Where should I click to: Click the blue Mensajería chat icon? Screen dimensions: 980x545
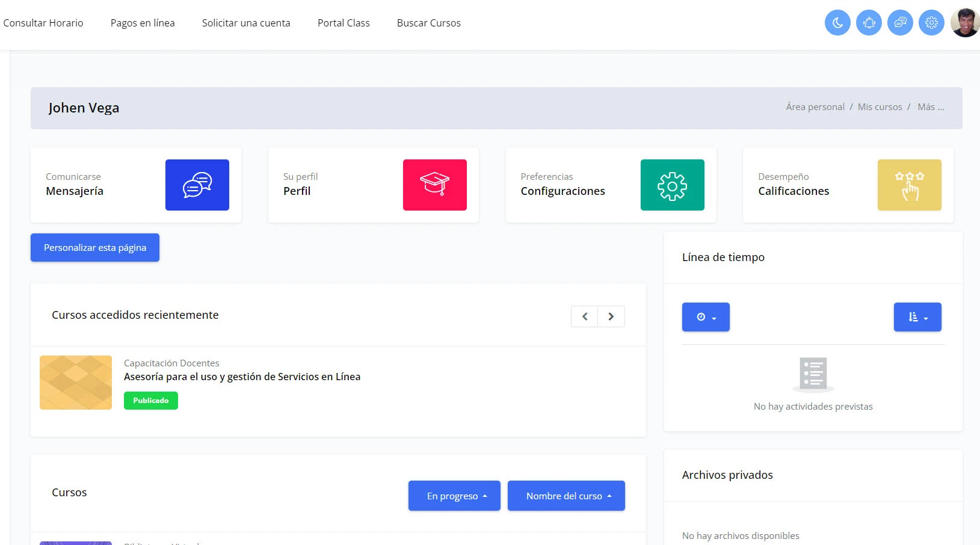pos(197,185)
